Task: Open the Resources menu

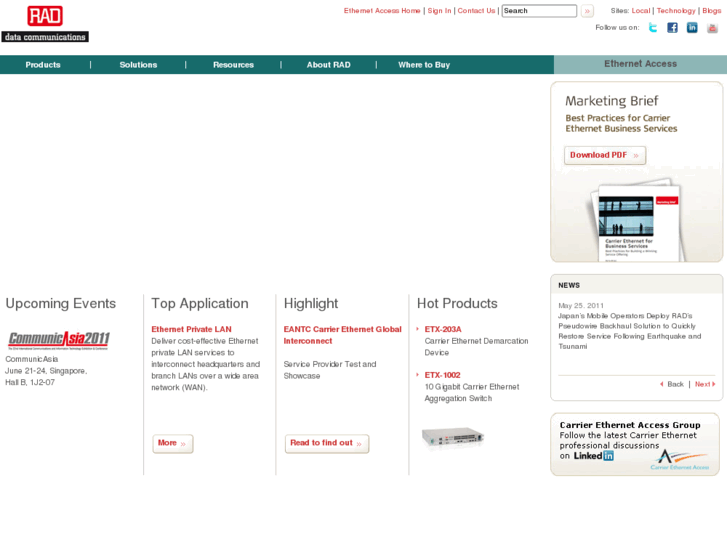Action: tap(233, 65)
